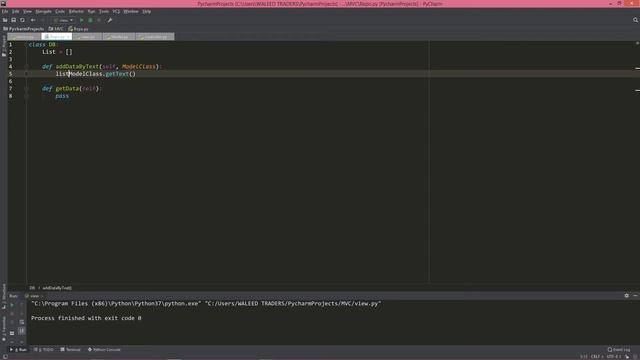Collapse addDataByText method fold marker

(x=27, y=67)
